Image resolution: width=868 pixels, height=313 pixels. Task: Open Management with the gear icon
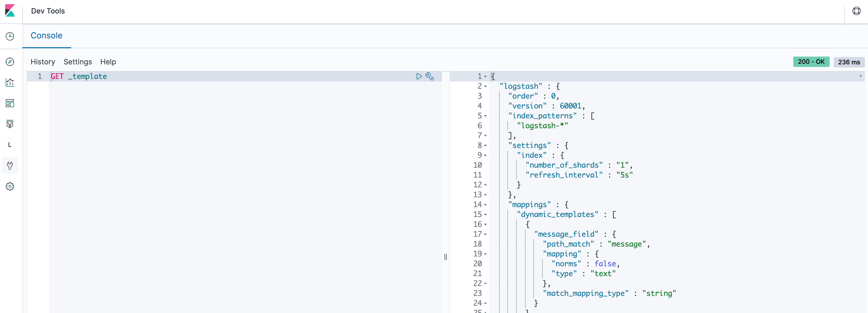click(10, 186)
